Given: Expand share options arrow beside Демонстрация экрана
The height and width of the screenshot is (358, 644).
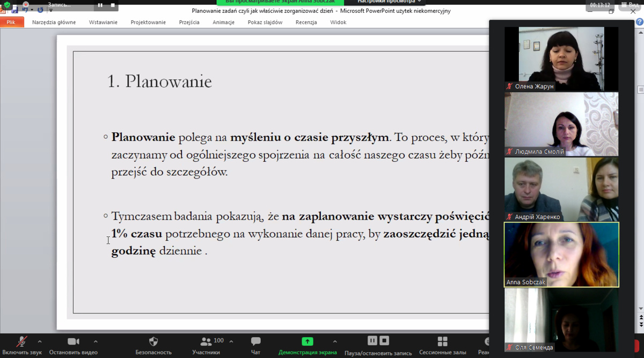Looking at the screenshot, I should click(x=335, y=341).
